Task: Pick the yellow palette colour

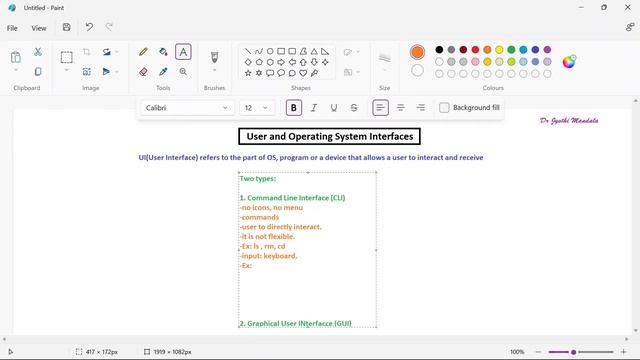Action: (499, 50)
